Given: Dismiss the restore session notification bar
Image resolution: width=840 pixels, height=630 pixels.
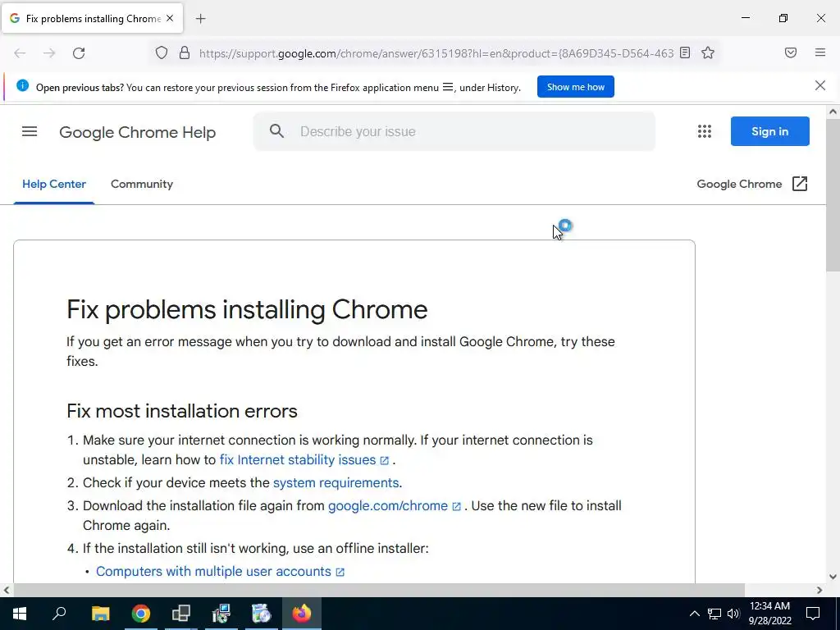Looking at the screenshot, I should (819, 85).
